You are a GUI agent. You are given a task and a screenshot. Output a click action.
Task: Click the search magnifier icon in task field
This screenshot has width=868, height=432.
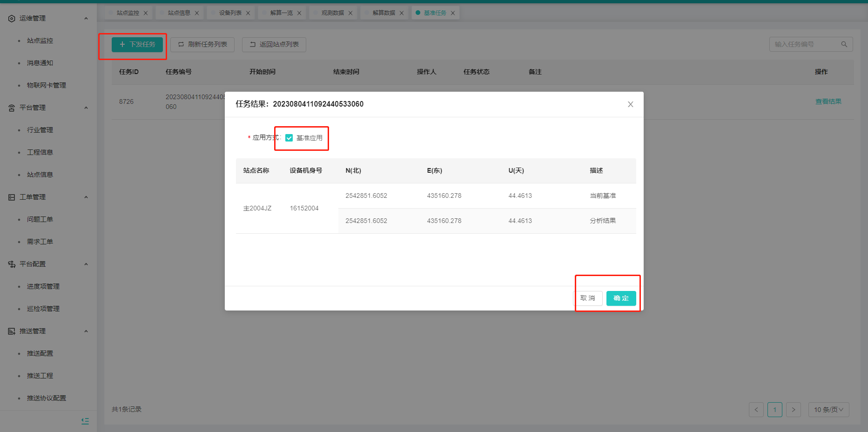point(844,44)
